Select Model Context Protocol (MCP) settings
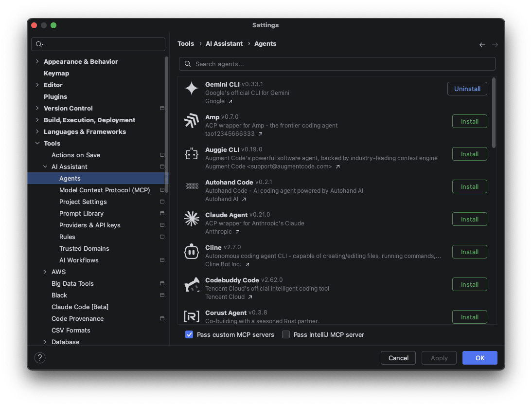532x406 pixels. coord(105,190)
